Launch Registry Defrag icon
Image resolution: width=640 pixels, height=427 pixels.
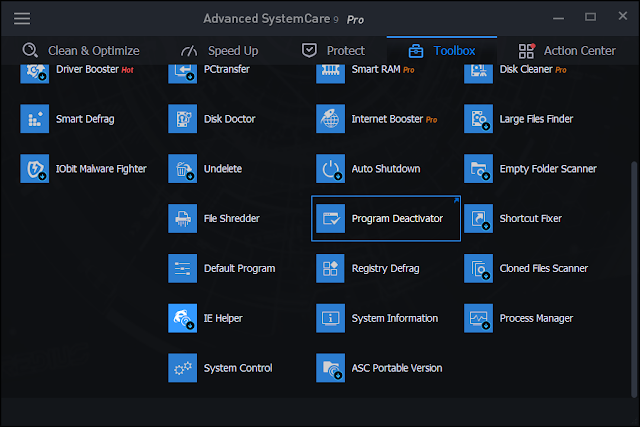[x=330, y=268]
